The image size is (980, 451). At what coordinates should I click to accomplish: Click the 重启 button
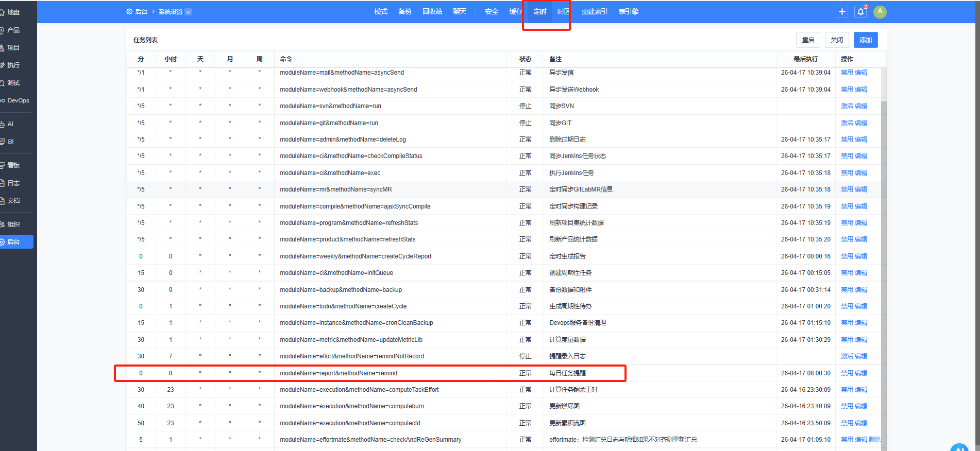(x=808, y=40)
